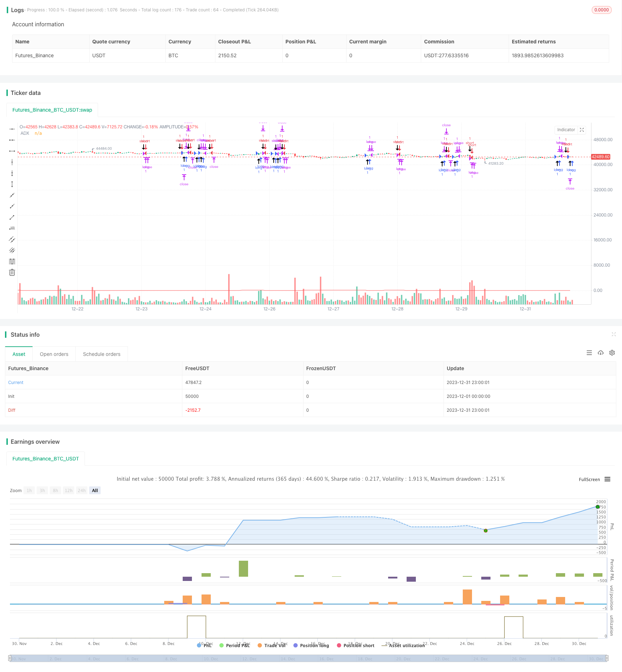Set earnings zoom to 24h
Screen dimensions: 622x672
82,490
